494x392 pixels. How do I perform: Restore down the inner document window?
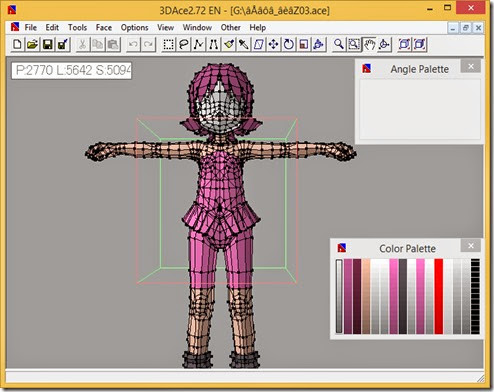465,28
